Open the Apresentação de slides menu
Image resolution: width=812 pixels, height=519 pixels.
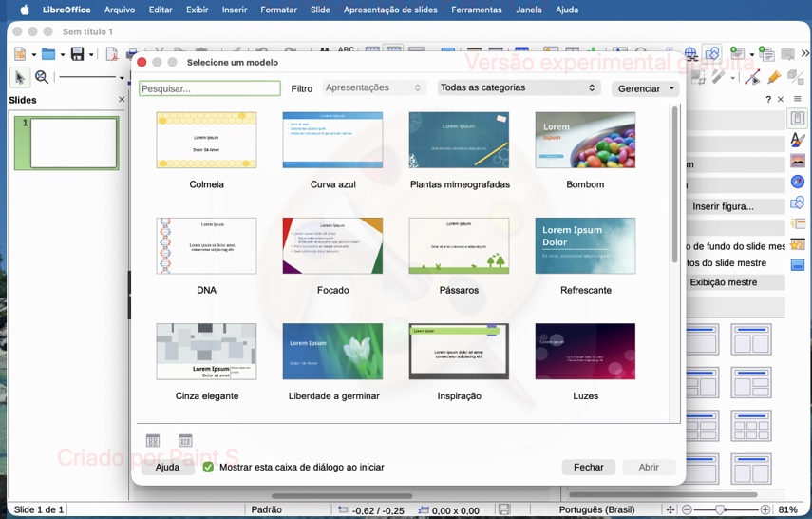coord(390,10)
